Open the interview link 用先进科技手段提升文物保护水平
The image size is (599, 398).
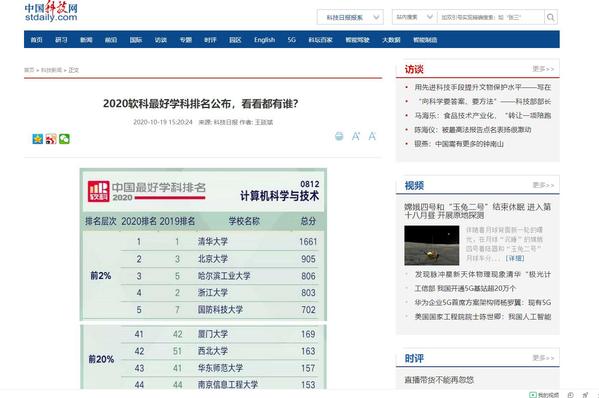pos(482,87)
